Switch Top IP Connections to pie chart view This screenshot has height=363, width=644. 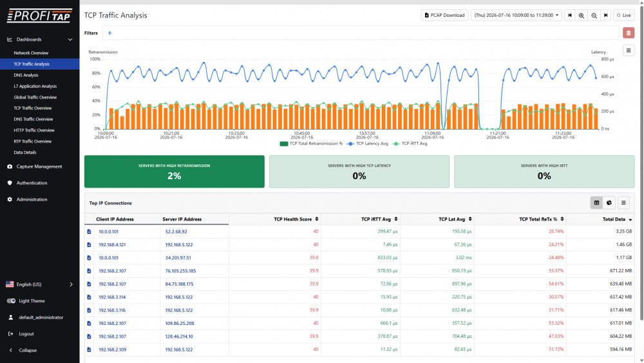point(609,202)
